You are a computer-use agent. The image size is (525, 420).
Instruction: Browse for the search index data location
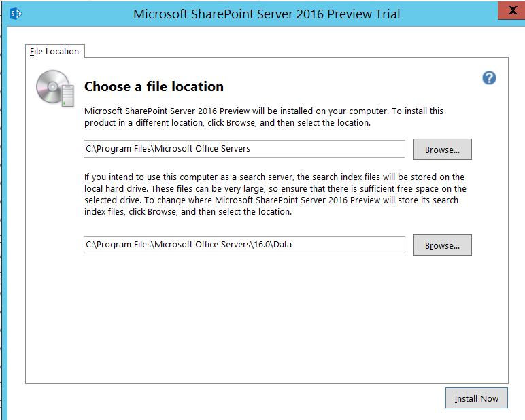(x=442, y=245)
